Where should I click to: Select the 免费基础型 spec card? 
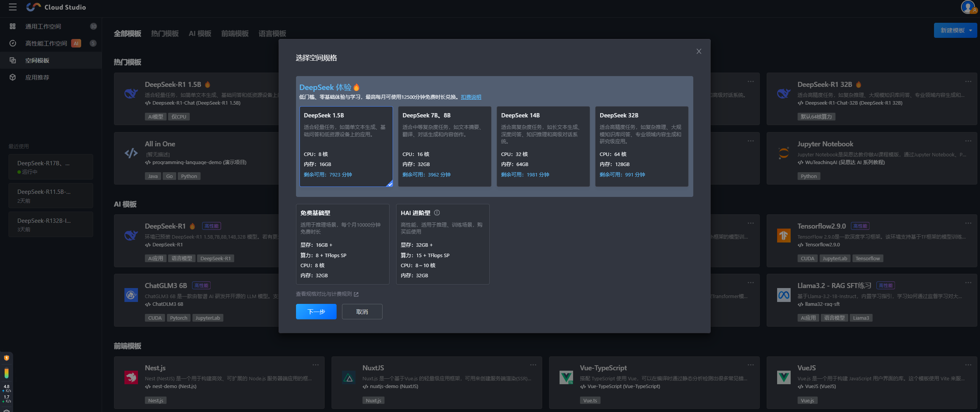343,244
